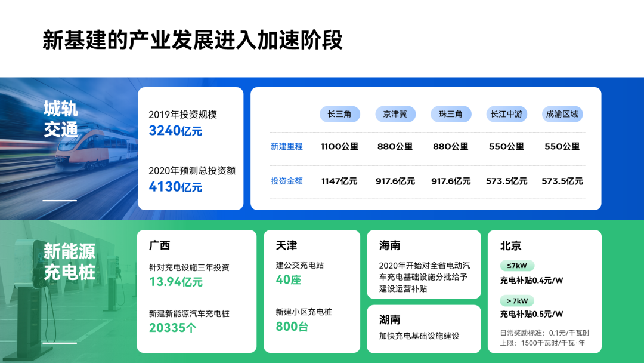Click the slide title 新基建的产业发展进入加速阶段

[x=193, y=40]
